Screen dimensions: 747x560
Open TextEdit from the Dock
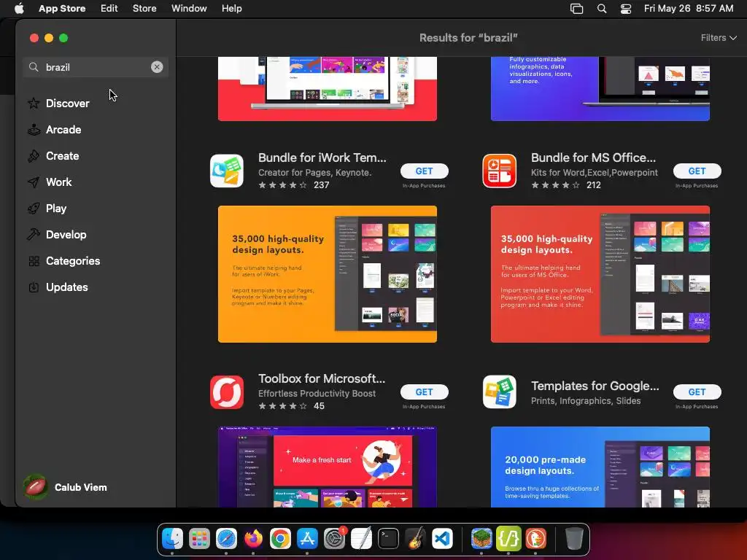point(361,539)
